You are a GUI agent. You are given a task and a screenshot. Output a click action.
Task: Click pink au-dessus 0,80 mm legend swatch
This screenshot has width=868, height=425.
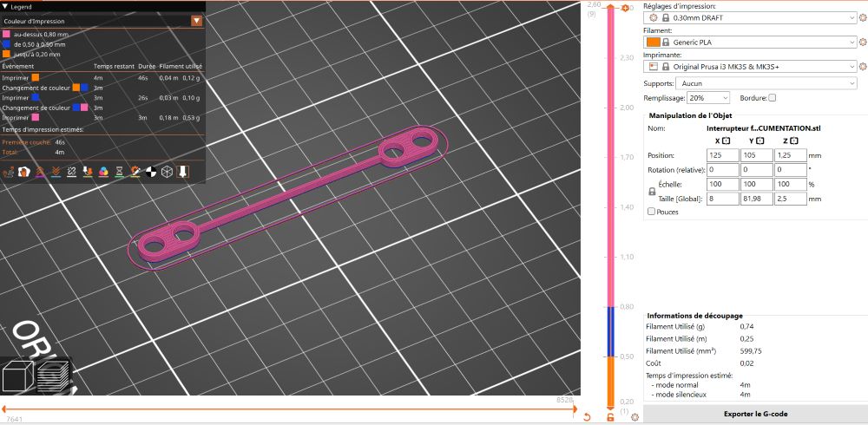(x=7, y=35)
